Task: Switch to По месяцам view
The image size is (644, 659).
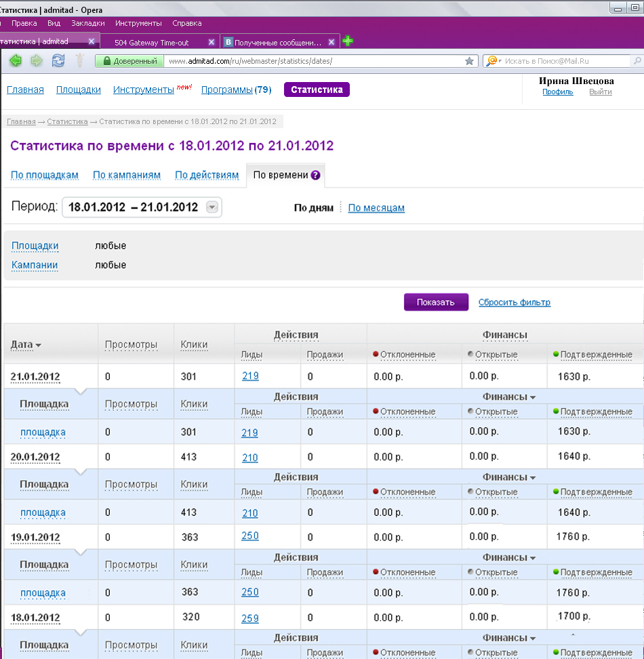Action: click(x=376, y=207)
